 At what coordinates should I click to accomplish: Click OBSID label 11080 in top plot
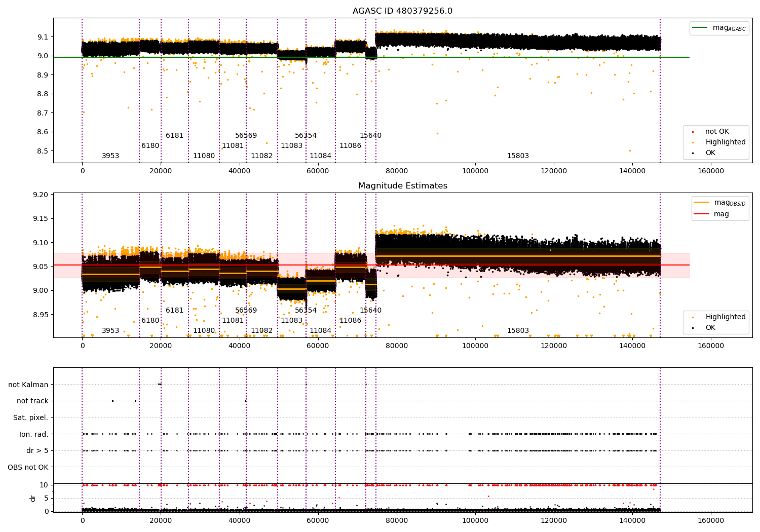pyautogui.click(x=204, y=156)
